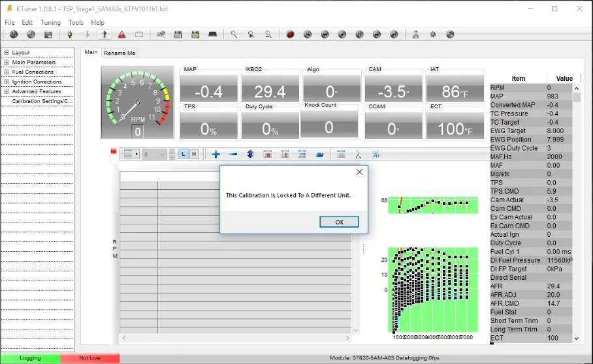Click the table's horizontal scrollbar right arrow
This screenshot has width=593, height=364.
coord(347,338)
